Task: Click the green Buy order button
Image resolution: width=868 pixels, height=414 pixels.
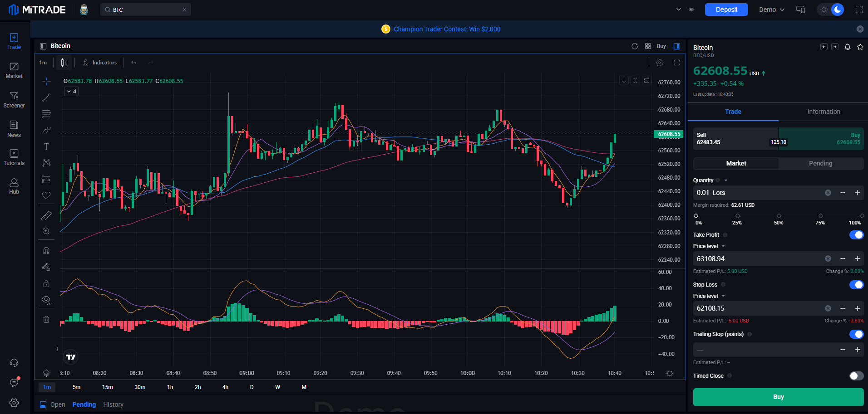Action: pos(778,397)
